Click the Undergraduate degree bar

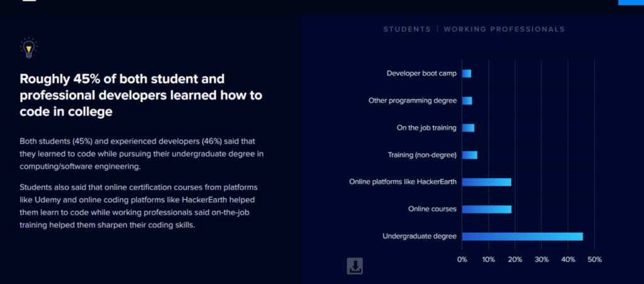pos(523,236)
